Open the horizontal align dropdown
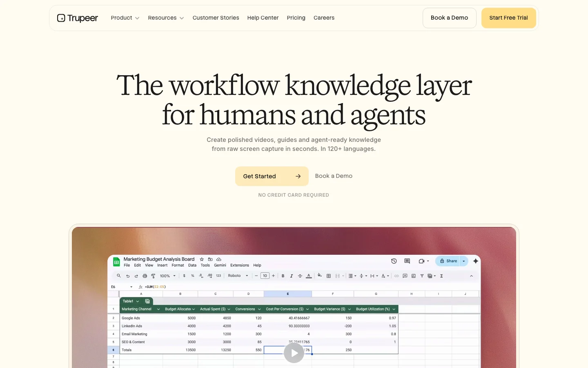The width and height of the screenshot is (588, 368). [352, 276]
